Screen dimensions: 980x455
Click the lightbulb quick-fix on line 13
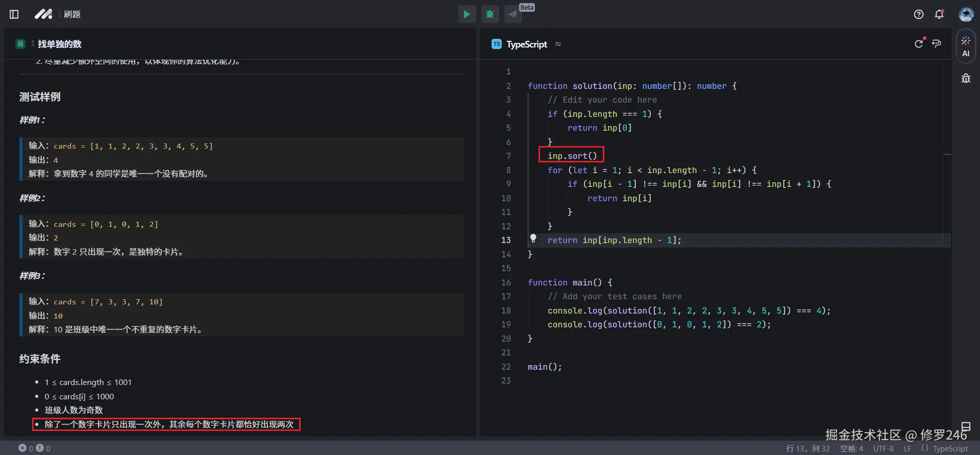(x=533, y=238)
